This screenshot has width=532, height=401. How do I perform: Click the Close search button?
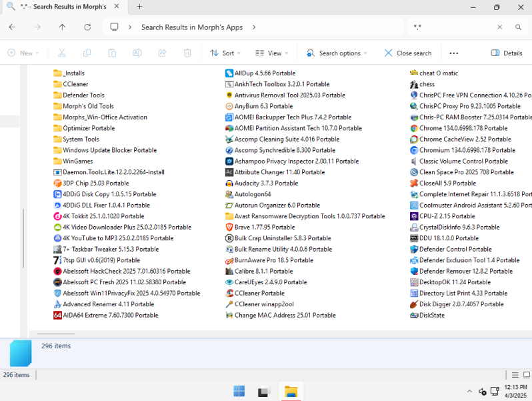(408, 53)
